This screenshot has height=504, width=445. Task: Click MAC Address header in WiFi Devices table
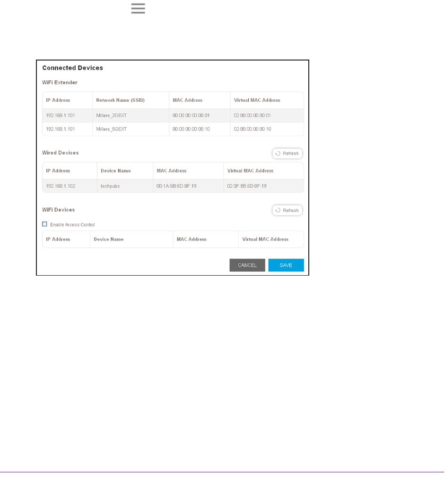192,239
